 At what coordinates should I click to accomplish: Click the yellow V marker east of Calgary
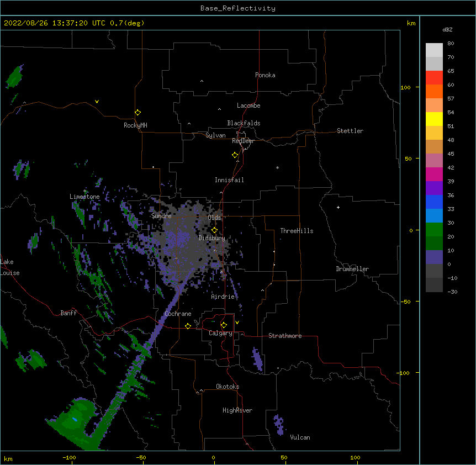coord(237,323)
